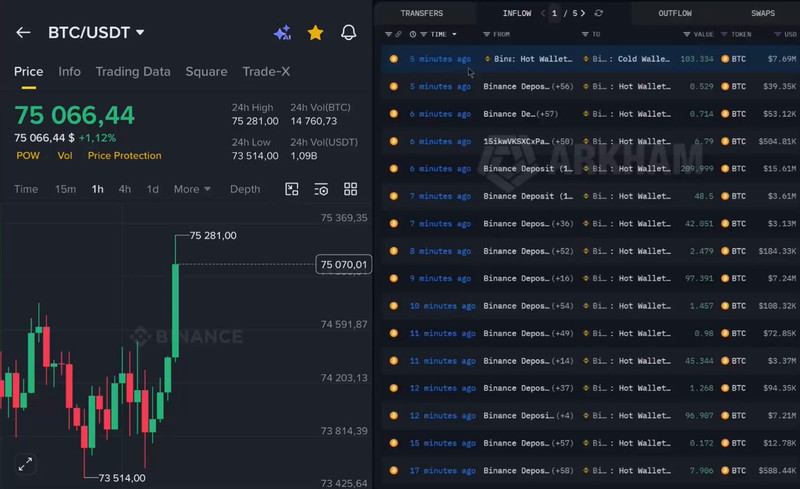The image size is (800, 489).
Task: Open the grid layout icon
Action: click(350, 189)
